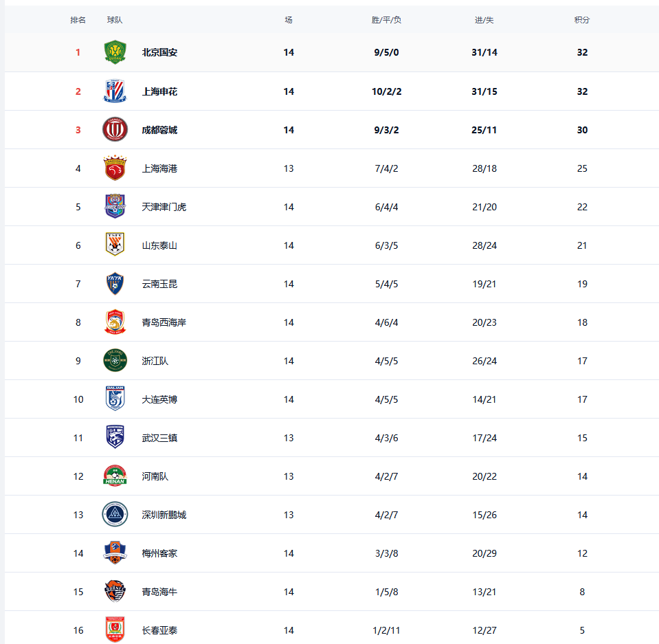Click the Dalian Yingbo (大连英博) team badge
This screenshot has height=644, width=659.
point(115,399)
